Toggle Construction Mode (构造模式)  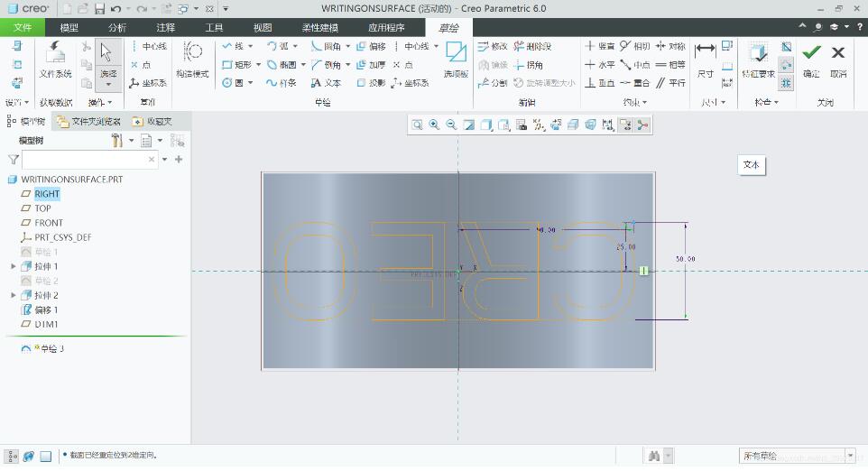192,60
